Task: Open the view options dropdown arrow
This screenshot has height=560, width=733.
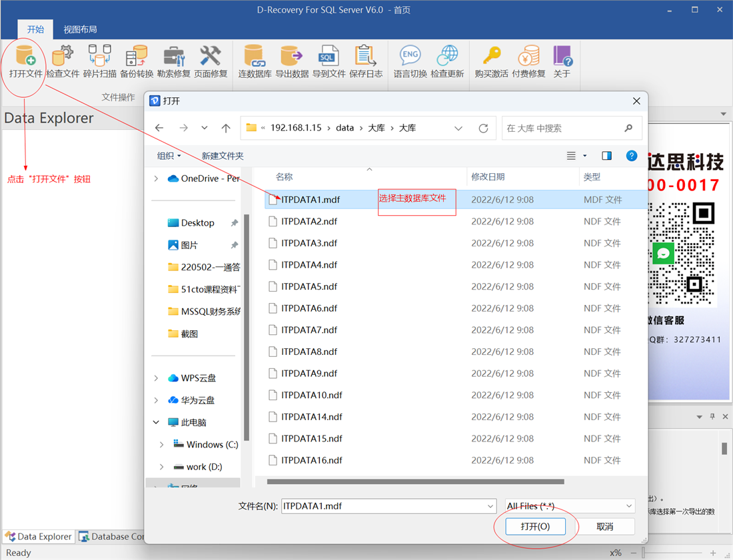Action: [x=585, y=156]
